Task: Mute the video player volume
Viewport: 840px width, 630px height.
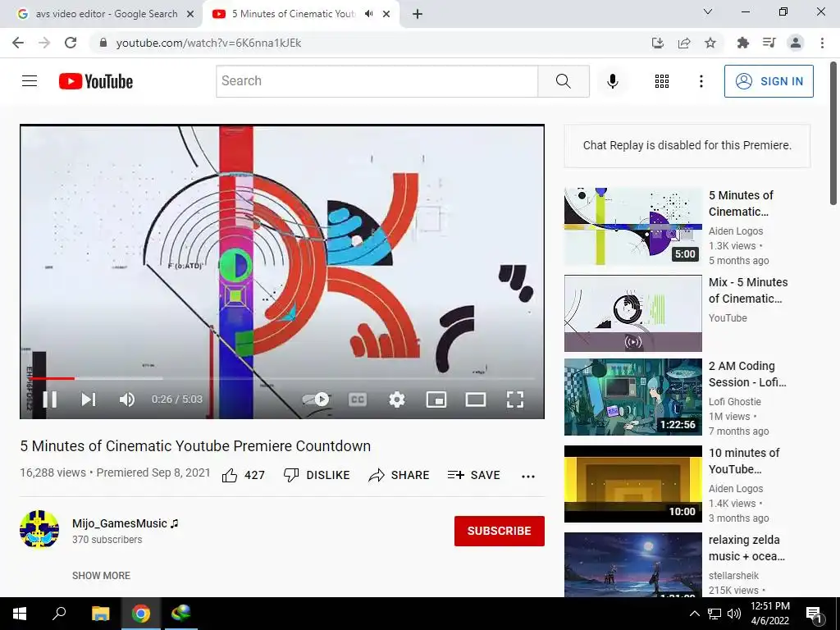Action: [x=127, y=399]
